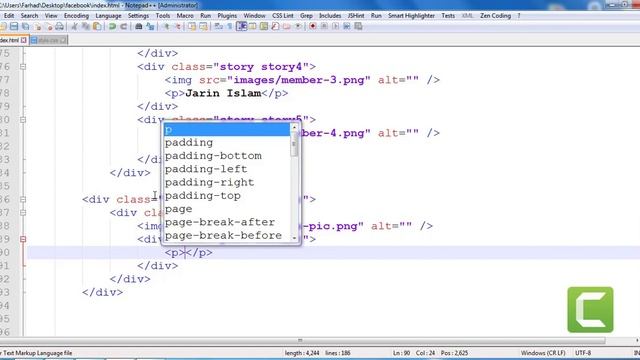Click the Zoom In toolbar icon
Screen dimensions: 640x360
pyautogui.click(x=167, y=27)
